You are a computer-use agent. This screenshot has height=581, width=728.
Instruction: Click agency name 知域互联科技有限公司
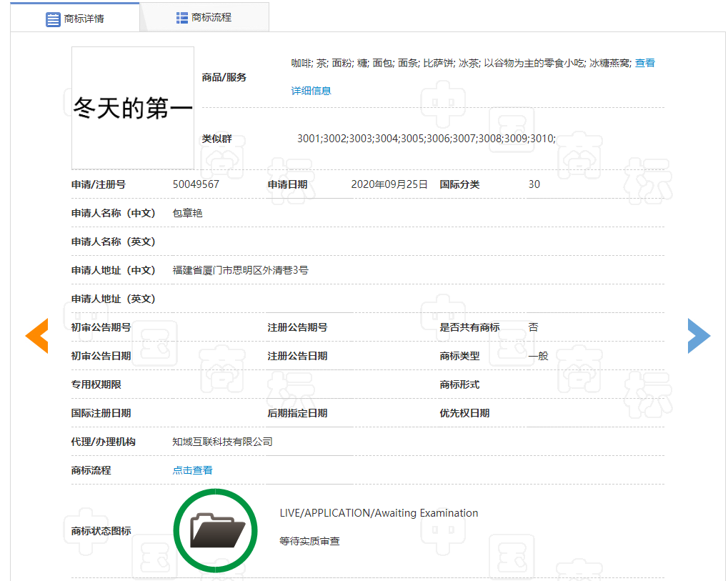(x=222, y=442)
